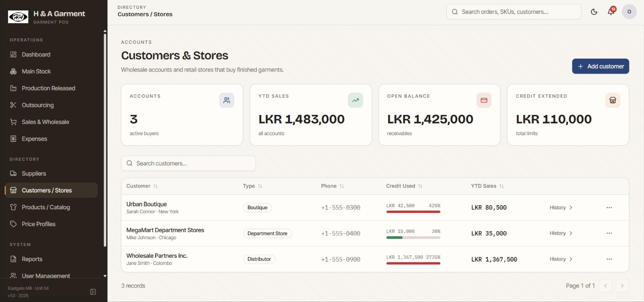Image resolution: width=644 pixels, height=302 pixels.
Task: Sort table by Credit Used column
Action: point(404,186)
